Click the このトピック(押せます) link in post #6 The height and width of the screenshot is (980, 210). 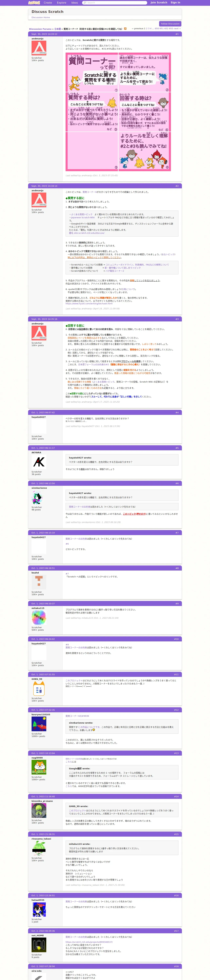[135, 514]
